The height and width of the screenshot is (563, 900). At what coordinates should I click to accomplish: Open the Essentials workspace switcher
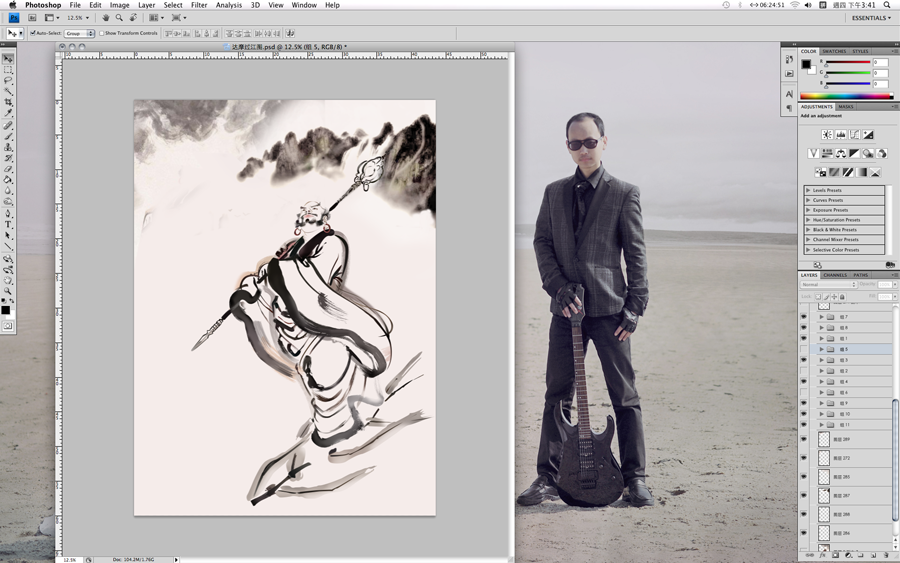click(x=871, y=18)
